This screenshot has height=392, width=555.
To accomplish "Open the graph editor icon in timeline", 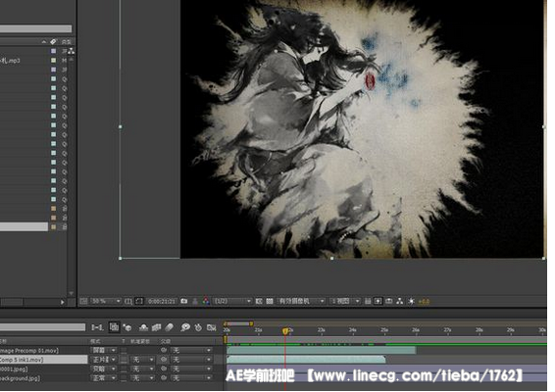I will click(x=212, y=327).
